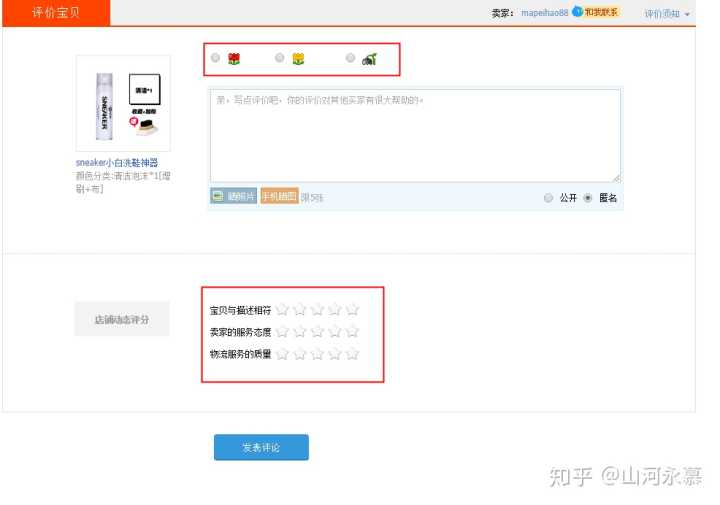Rate 宝贝与描述相符 four stars
The image size is (720, 505).
click(x=335, y=310)
